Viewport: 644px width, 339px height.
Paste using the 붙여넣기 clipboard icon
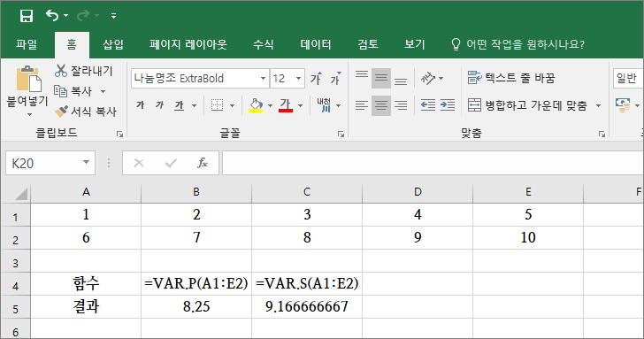click(x=28, y=79)
